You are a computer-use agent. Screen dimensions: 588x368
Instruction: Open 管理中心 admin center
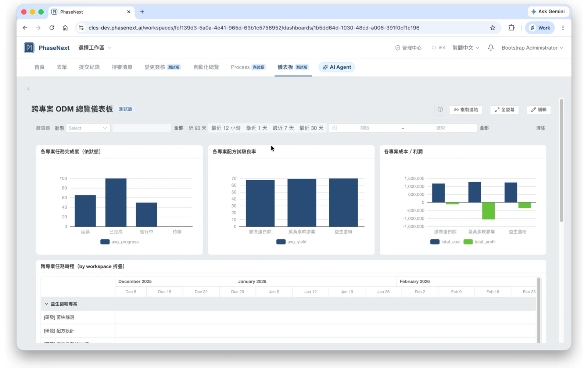point(408,48)
